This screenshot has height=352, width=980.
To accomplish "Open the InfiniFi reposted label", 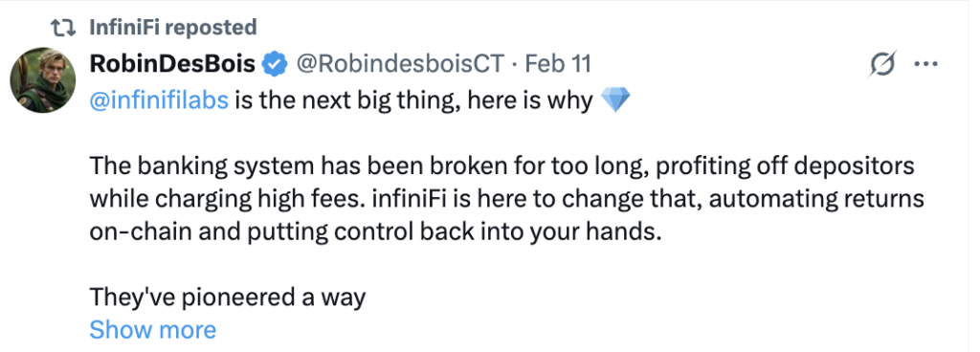I will 173,27.
